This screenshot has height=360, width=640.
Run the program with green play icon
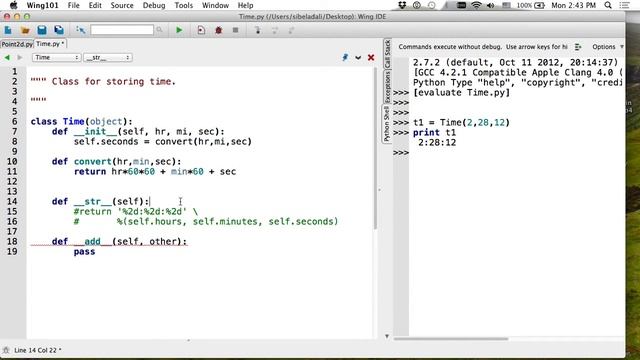(x=179, y=30)
